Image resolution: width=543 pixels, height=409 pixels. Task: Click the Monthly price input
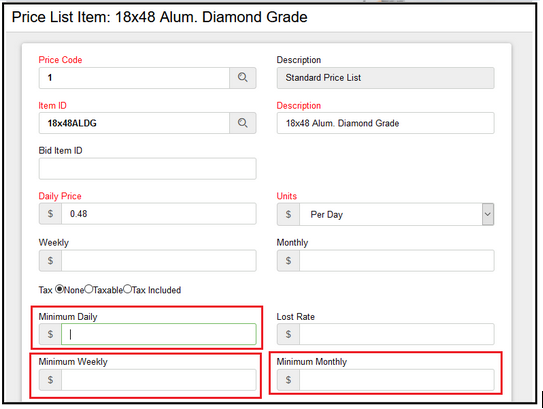[397, 260]
